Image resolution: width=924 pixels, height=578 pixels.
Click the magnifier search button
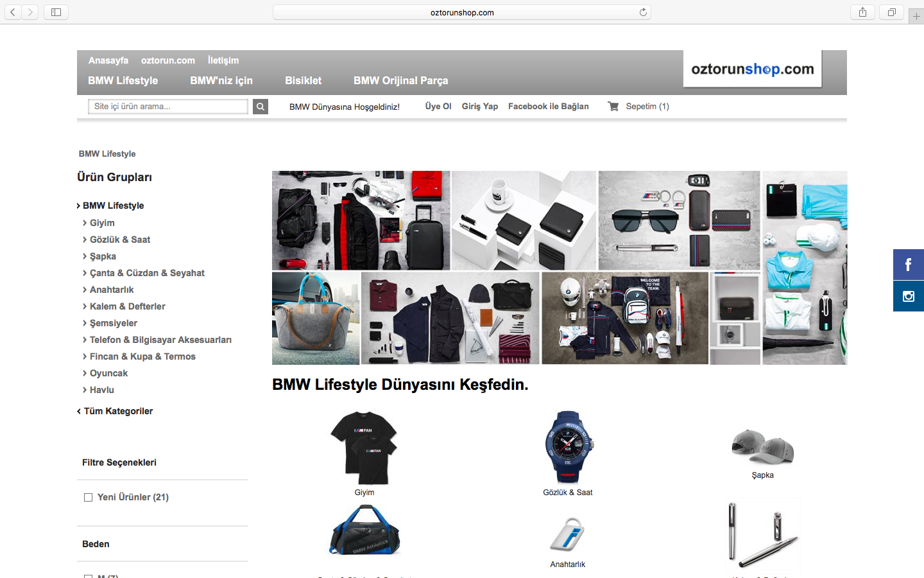pyautogui.click(x=260, y=107)
